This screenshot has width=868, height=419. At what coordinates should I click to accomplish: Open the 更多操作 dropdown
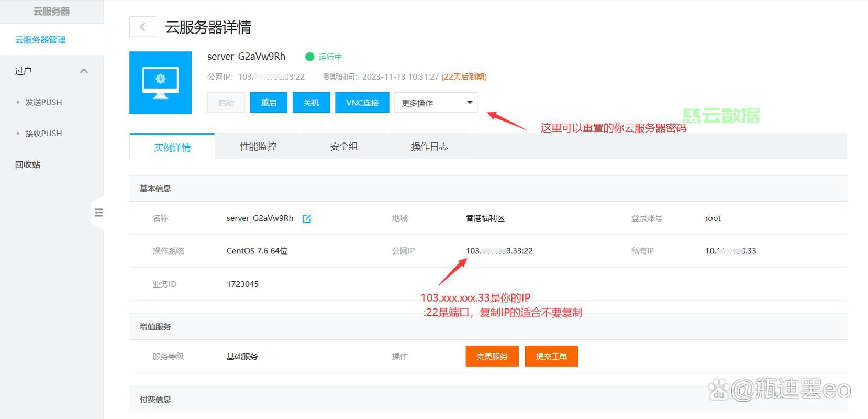pyautogui.click(x=436, y=103)
